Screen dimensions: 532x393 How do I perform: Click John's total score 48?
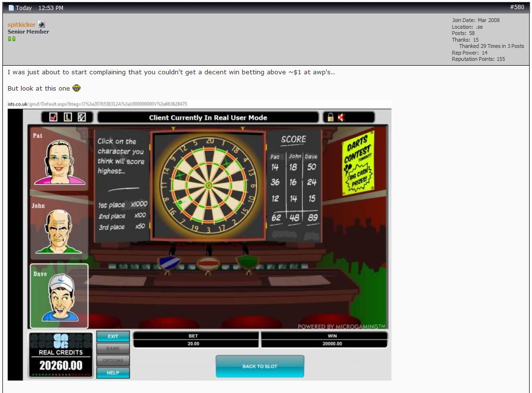point(294,218)
